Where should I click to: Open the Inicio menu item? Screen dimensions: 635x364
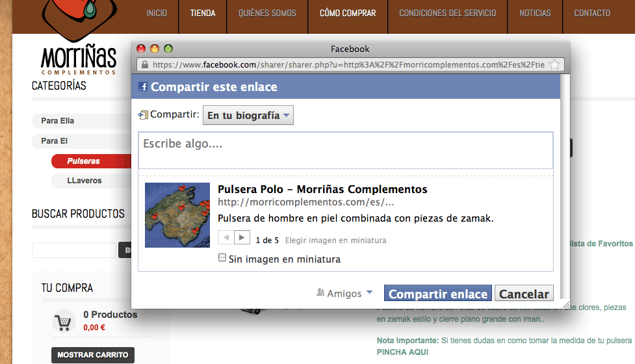157,14
